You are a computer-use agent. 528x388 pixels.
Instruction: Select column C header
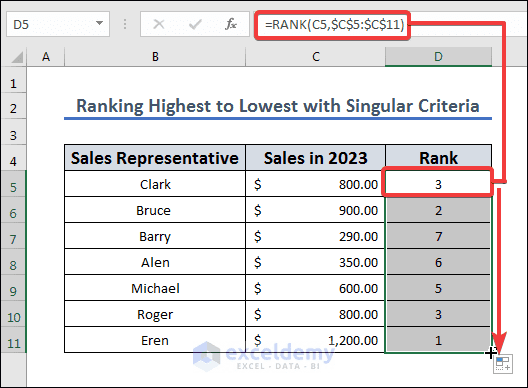coord(316,57)
